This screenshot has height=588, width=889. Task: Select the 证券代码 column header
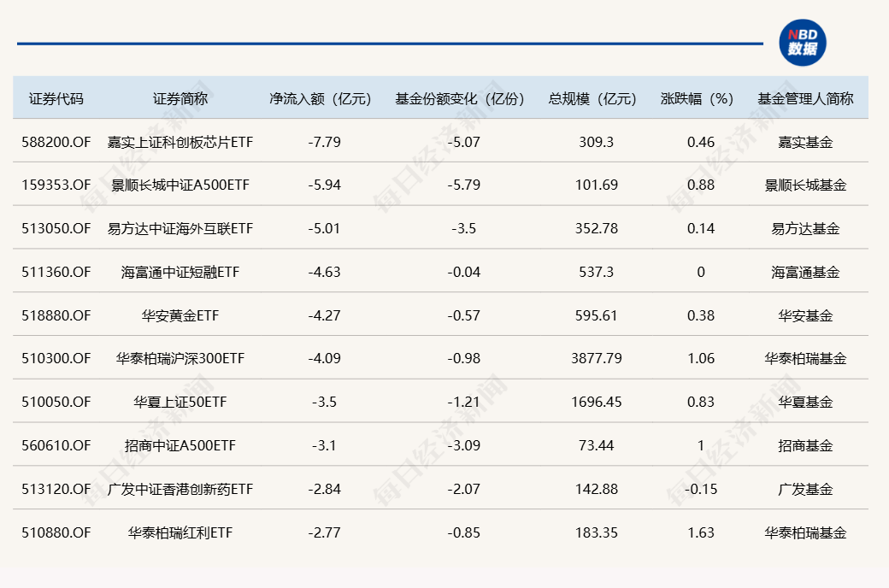click(56, 98)
